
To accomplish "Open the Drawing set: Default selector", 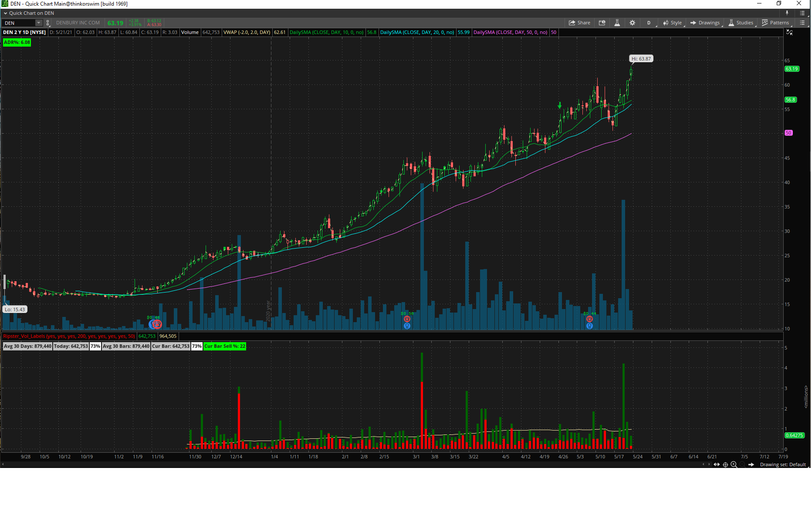I will [783, 464].
